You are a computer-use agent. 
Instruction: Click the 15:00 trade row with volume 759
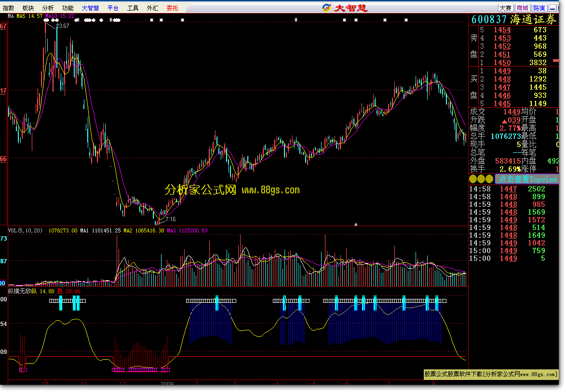tap(507, 251)
